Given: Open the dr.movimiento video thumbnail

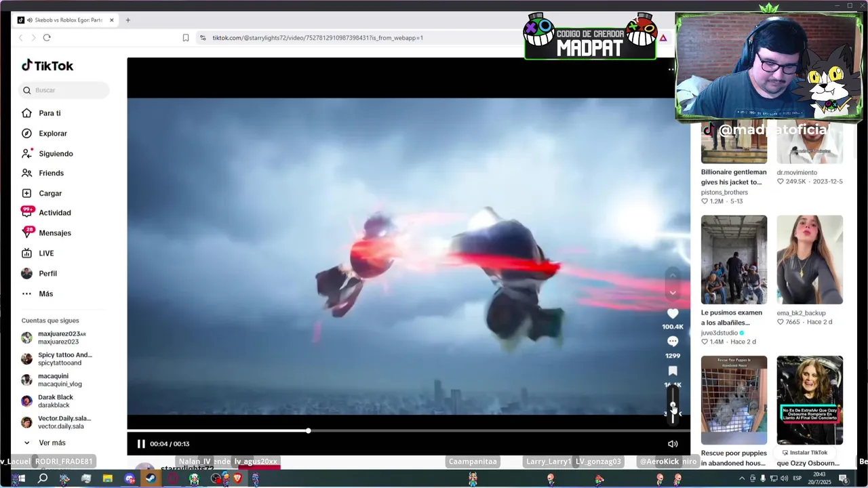Looking at the screenshot, I should [x=810, y=144].
